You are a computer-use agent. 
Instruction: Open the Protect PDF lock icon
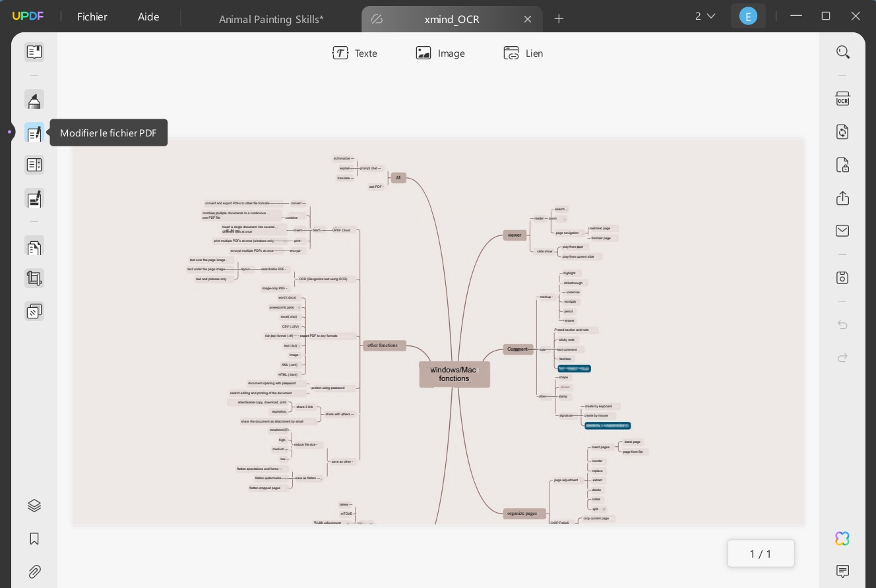842,165
